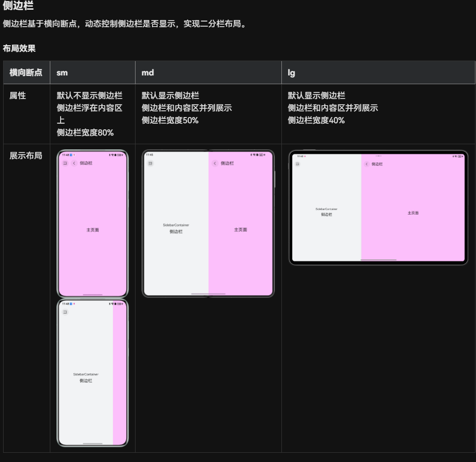Click sidebar toggle icon in lg tablet
Viewport: 476px width, 462px height.
pyautogui.click(x=297, y=164)
